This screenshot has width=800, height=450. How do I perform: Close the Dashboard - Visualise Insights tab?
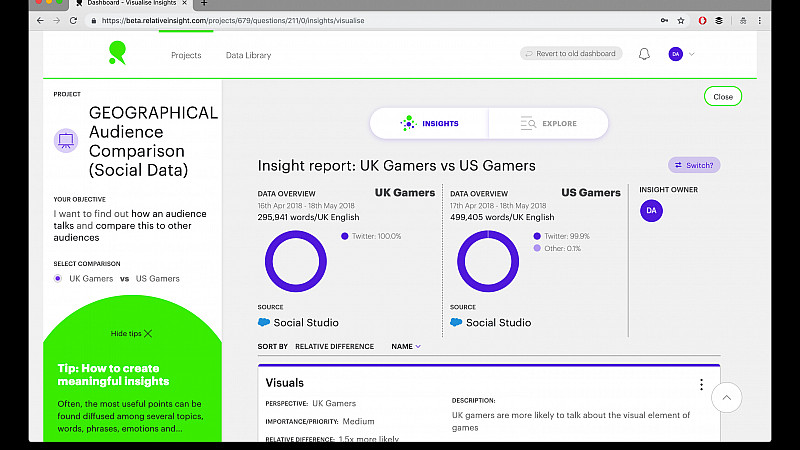point(185,3)
